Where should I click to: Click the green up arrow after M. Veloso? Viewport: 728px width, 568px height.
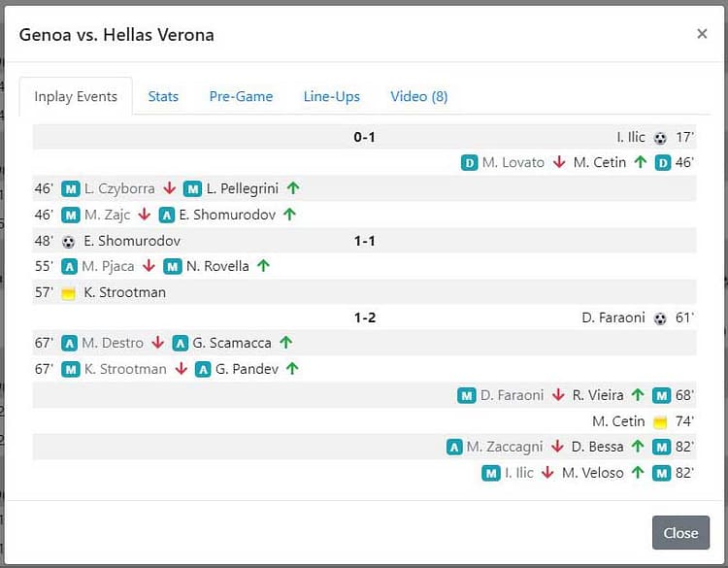pyautogui.click(x=638, y=472)
